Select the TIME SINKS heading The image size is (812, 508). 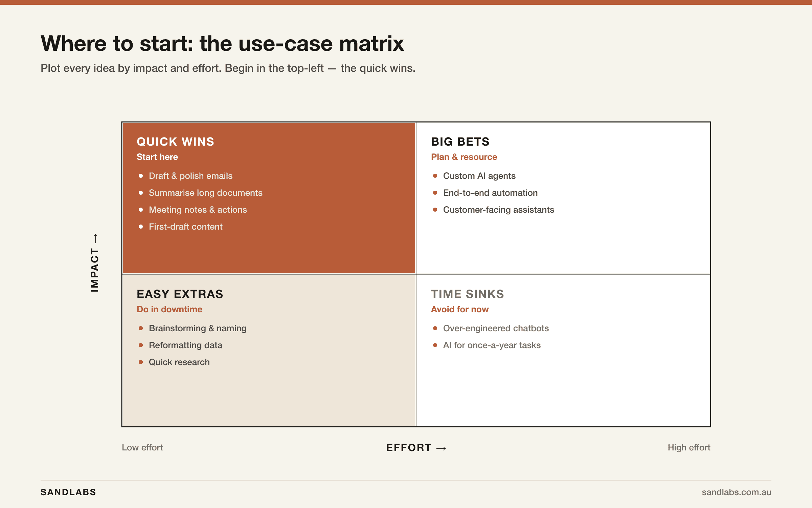(x=468, y=294)
